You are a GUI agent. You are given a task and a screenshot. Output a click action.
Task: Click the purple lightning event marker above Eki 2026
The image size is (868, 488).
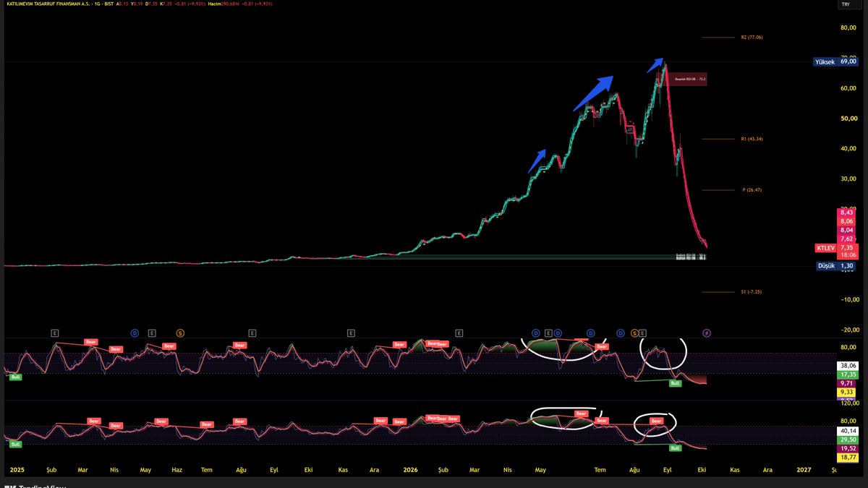click(x=707, y=333)
